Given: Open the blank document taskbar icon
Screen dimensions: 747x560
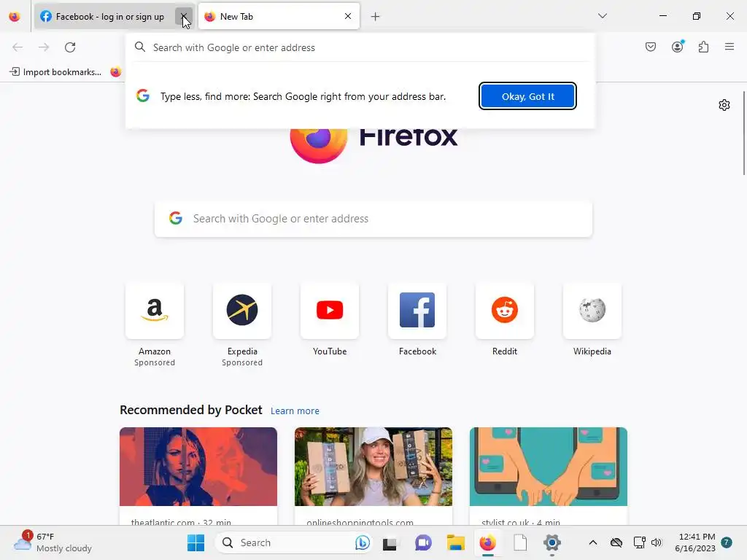Looking at the screenshot, I should pyautogui.click(x=520, y=542).
